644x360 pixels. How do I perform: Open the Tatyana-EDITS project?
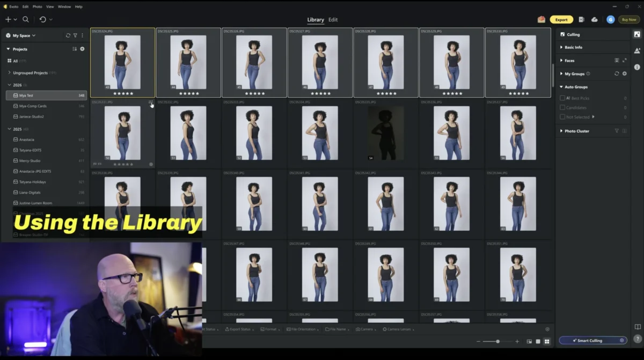(46, 150)
